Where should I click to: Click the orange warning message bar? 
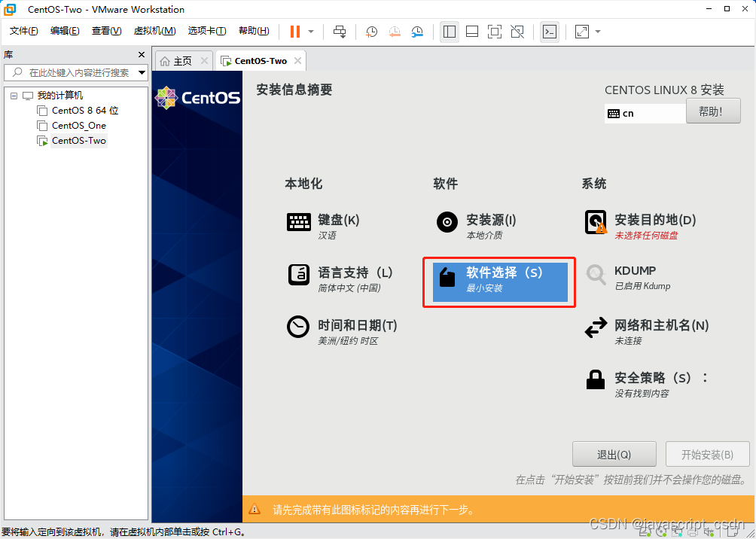pyautogui.click(x=499, y=509)
